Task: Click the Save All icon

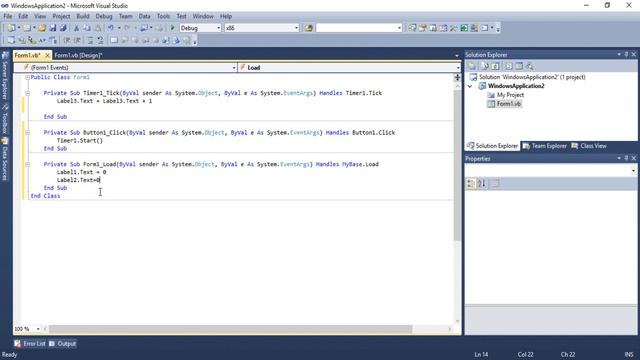Action: point(63,28)
